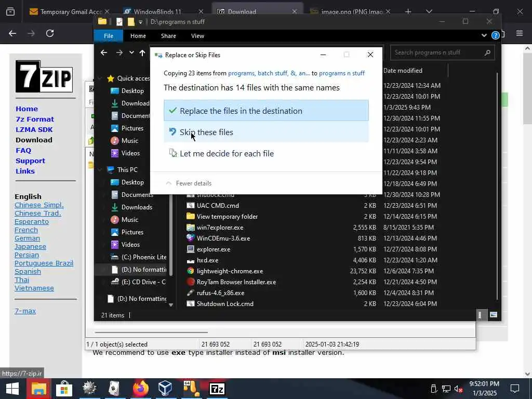
Task: Switch page language to German
Action: (27, 238)
